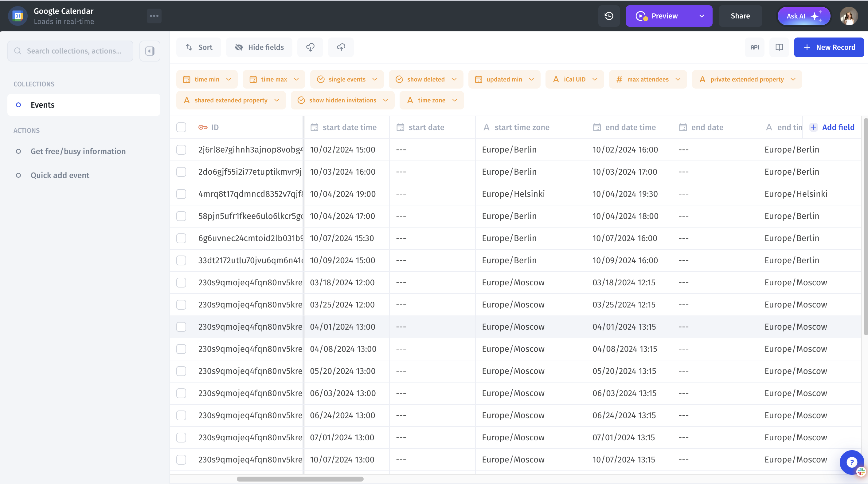Click the New Record button
This screenshot has width=868, height=484.
pyautogui.click(x=829, y=47)
